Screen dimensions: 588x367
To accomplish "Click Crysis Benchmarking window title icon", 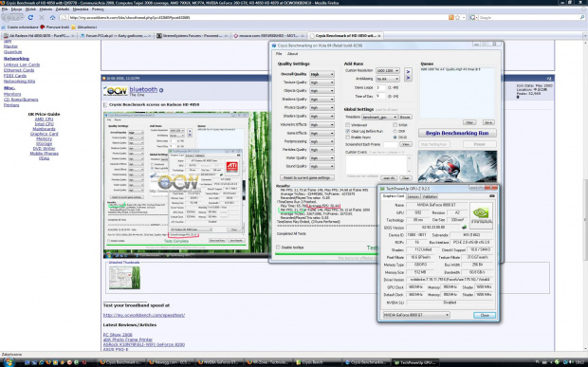I will (274, 46).
